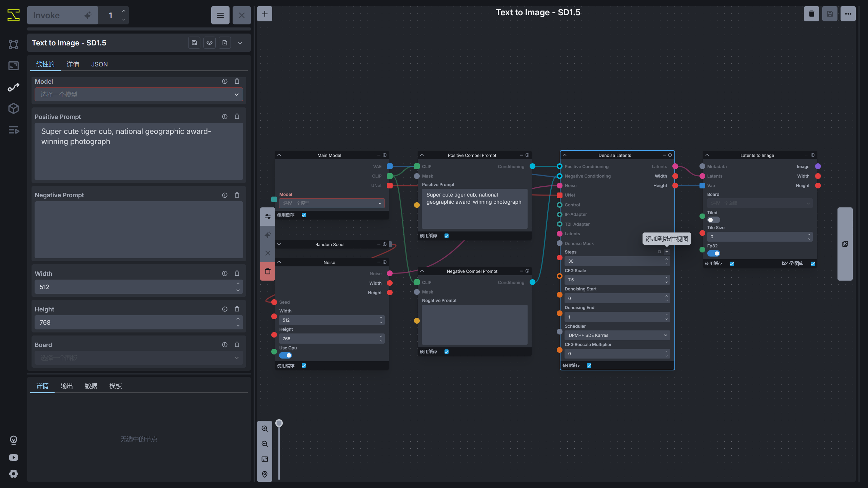Open the queue icon in sidebar
This screenshot has height=488, width=868.
click(x=14, y=130)
